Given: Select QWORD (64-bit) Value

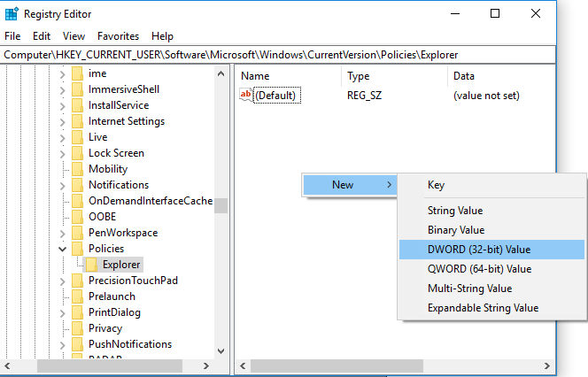Looking at the screenshot, I should [x=491, y=269].
